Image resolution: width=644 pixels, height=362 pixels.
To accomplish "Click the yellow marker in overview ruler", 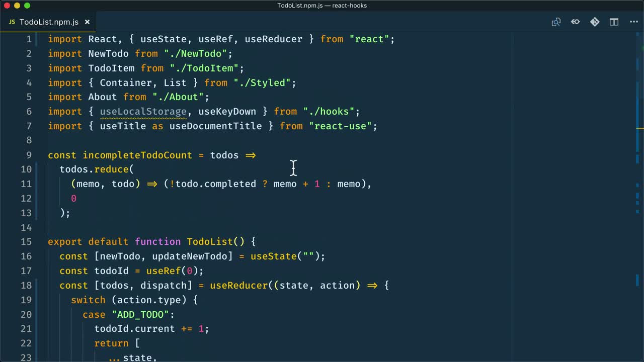I will point(639,129).
